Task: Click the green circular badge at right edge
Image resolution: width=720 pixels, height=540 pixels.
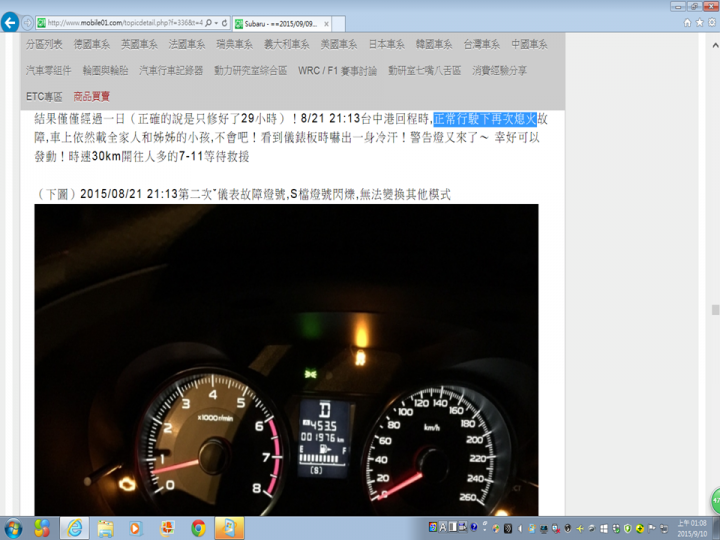Action: pos(715,501)
